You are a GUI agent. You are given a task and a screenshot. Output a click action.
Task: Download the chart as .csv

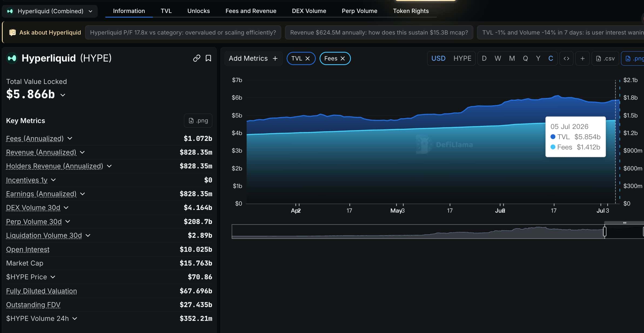coord(605,58)
